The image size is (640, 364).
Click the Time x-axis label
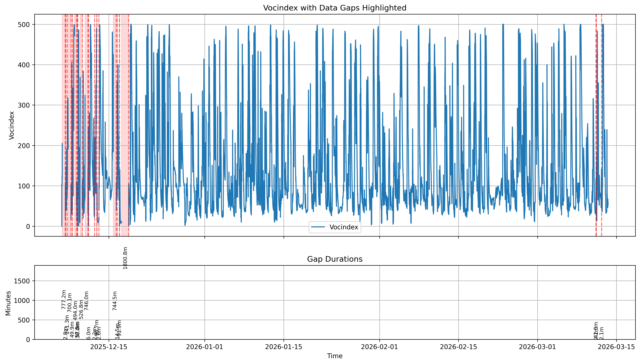(335, 356)
